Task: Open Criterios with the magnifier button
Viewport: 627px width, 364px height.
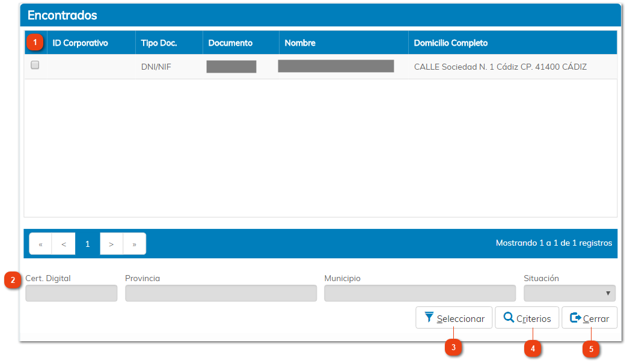Action: (x=527, y=318)
